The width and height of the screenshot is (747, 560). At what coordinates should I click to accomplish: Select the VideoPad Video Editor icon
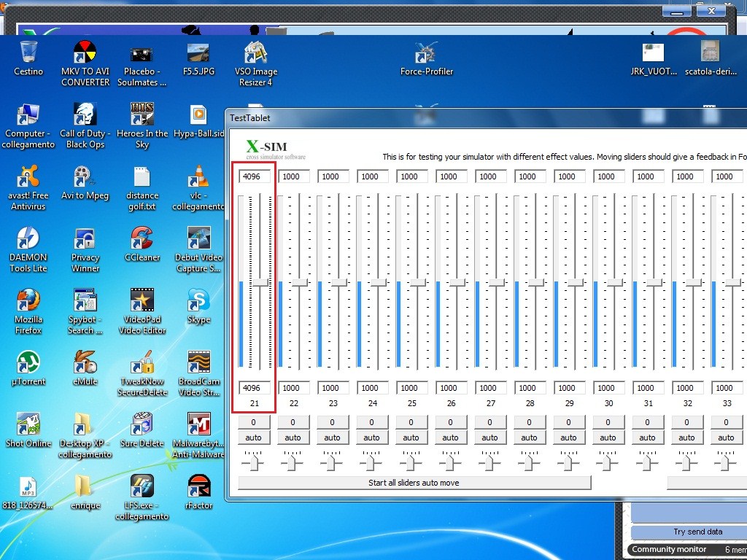click(142, 300)
